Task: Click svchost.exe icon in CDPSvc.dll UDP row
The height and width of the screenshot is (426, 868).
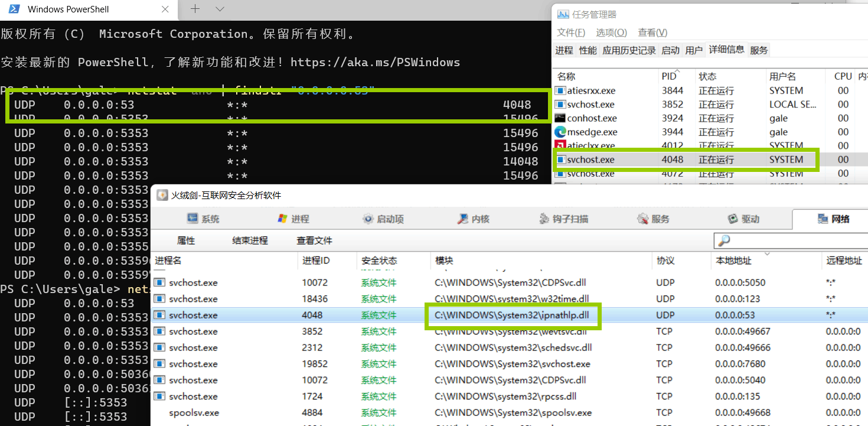Action: (x=159, y=282)
